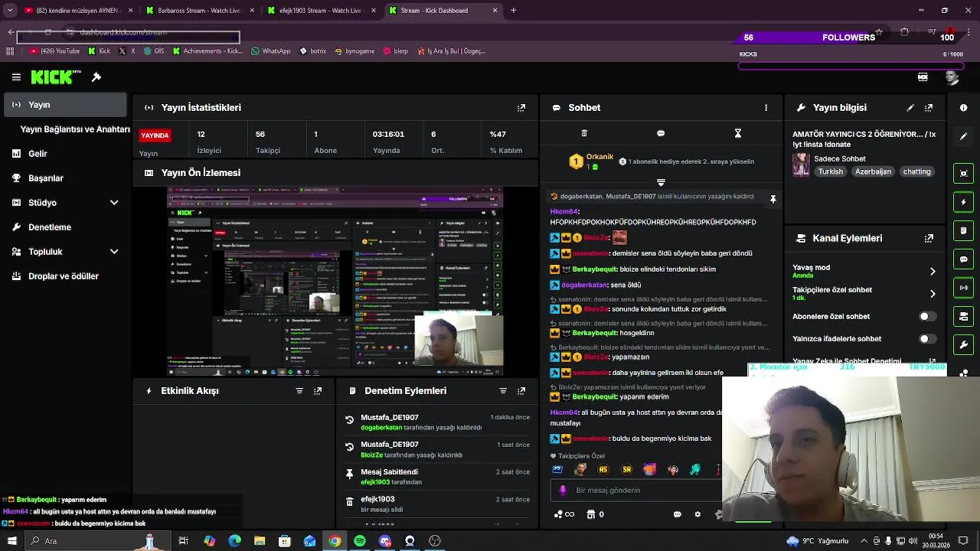This screenshot has width=980, height=551.
Task: Click the Azerbaijan tag in stream info
Action: click(873, 172)
